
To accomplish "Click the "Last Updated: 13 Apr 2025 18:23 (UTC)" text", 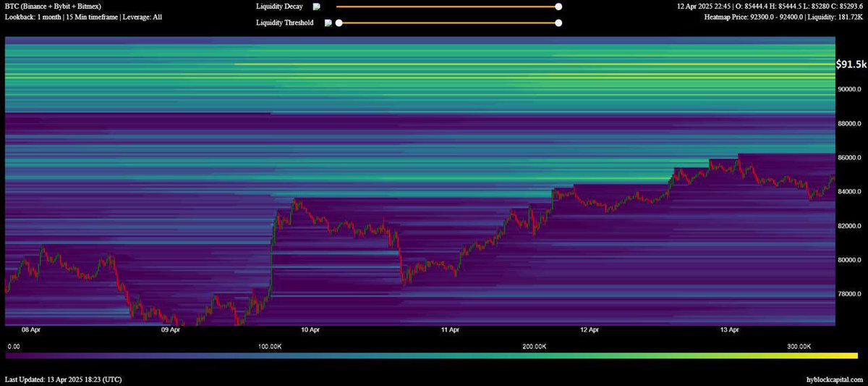I will coord(63,379).
